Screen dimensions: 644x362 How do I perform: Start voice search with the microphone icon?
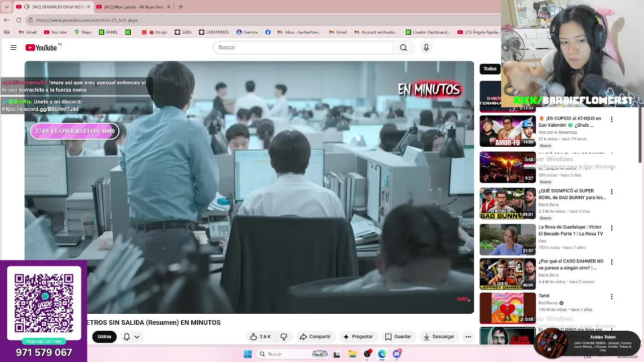426,47
